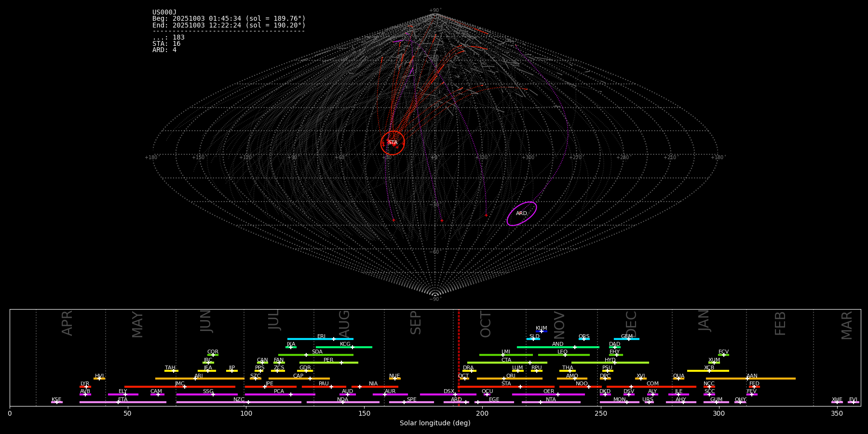Select the NTA shower label
868x434 pixels.
[551, 400]
